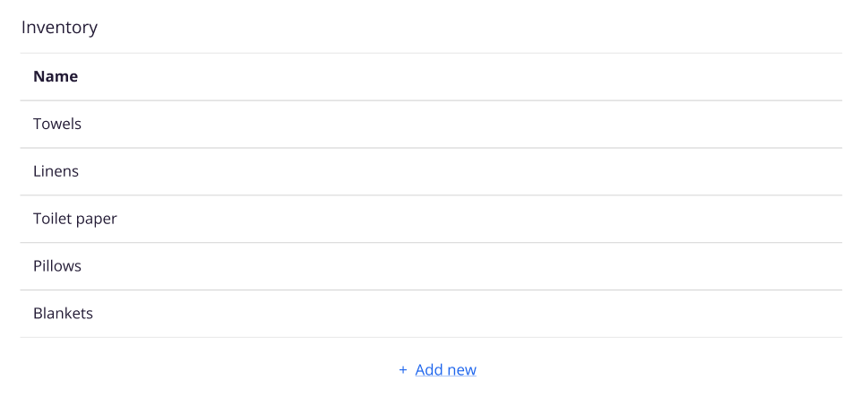Screen dimensions: 868x398
Task: Click the Blankets name text
Action: coord(63,314)
